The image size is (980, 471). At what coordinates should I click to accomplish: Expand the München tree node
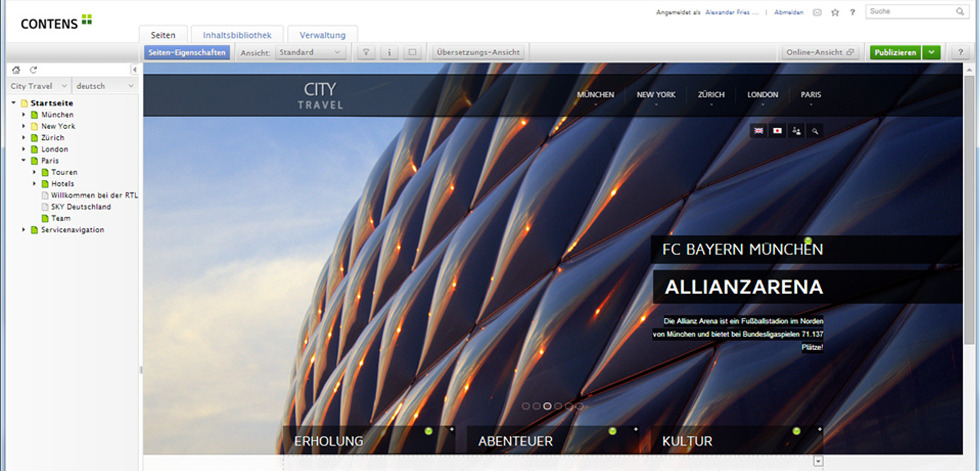tap(23, 114)
